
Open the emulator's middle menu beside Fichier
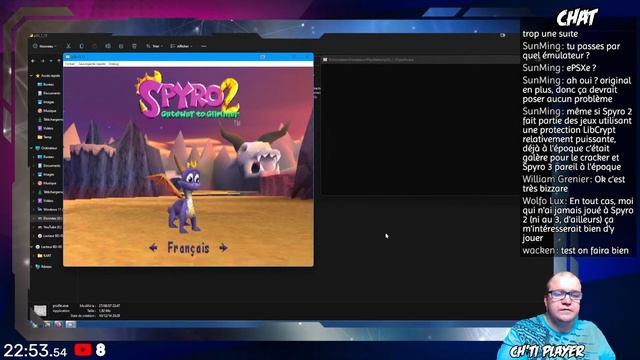point(92,64)
